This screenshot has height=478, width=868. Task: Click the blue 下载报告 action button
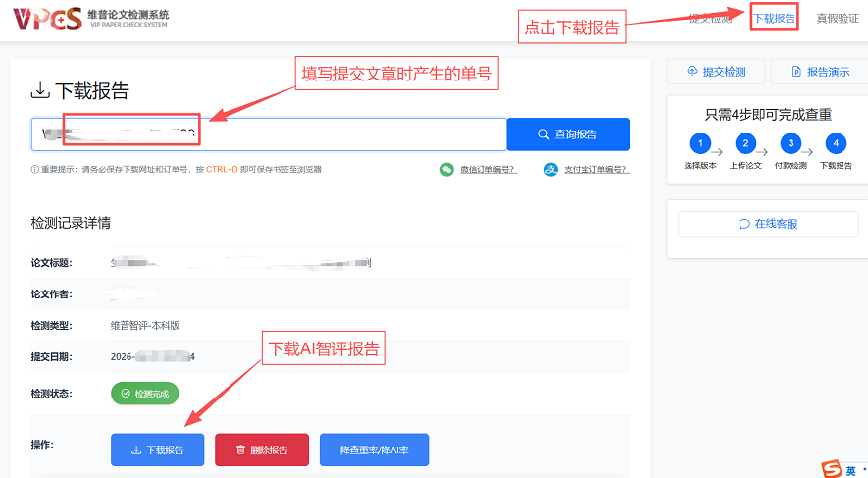point(158,450)
